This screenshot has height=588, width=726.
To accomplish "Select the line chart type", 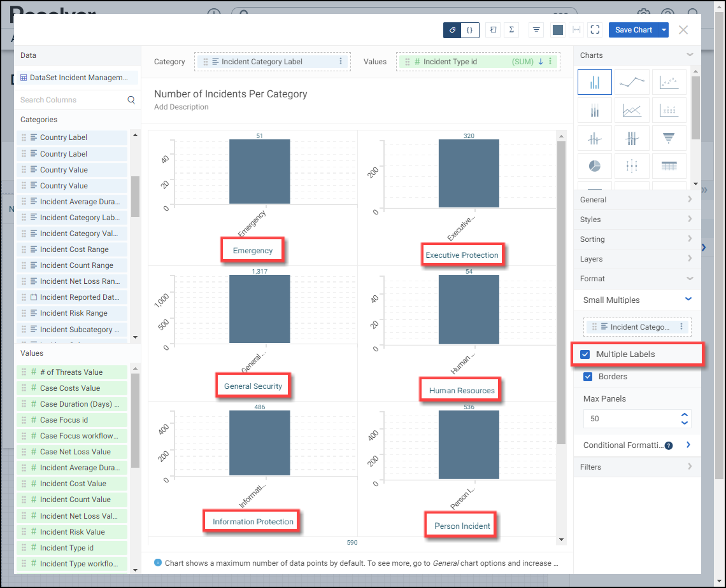I will coord(632,82).
